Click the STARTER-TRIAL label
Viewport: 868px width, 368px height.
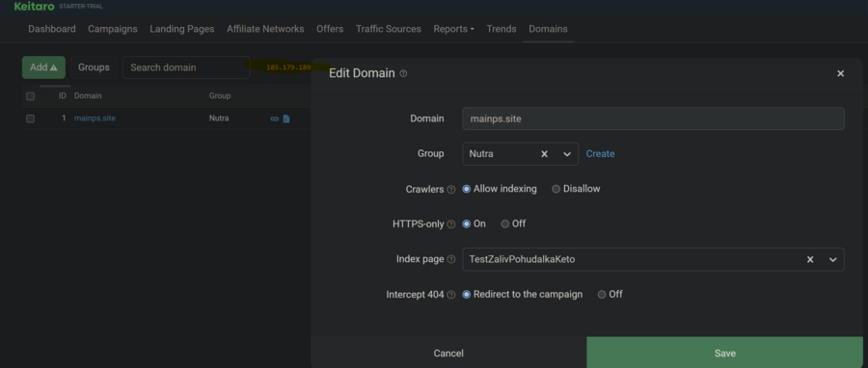coord(81,7)
